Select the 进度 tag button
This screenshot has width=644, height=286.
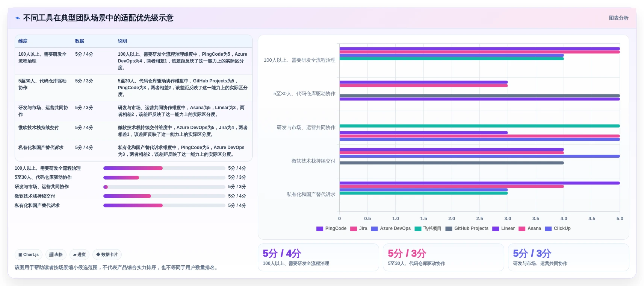[79, 255]
